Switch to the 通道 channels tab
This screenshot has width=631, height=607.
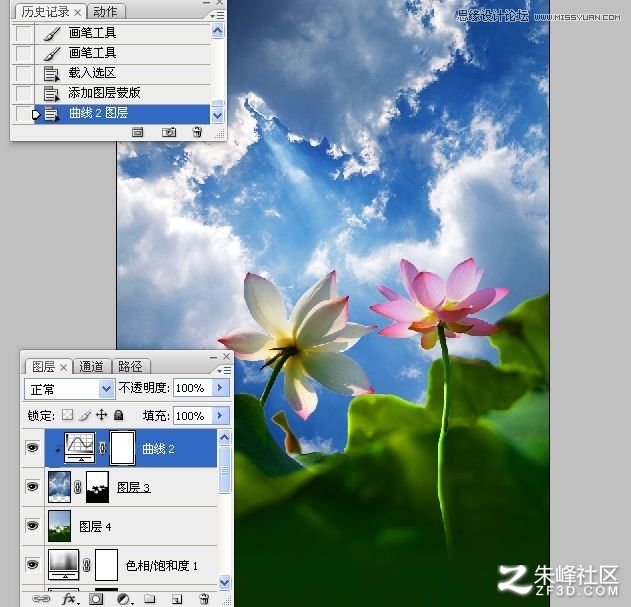[x=91, y=367]
